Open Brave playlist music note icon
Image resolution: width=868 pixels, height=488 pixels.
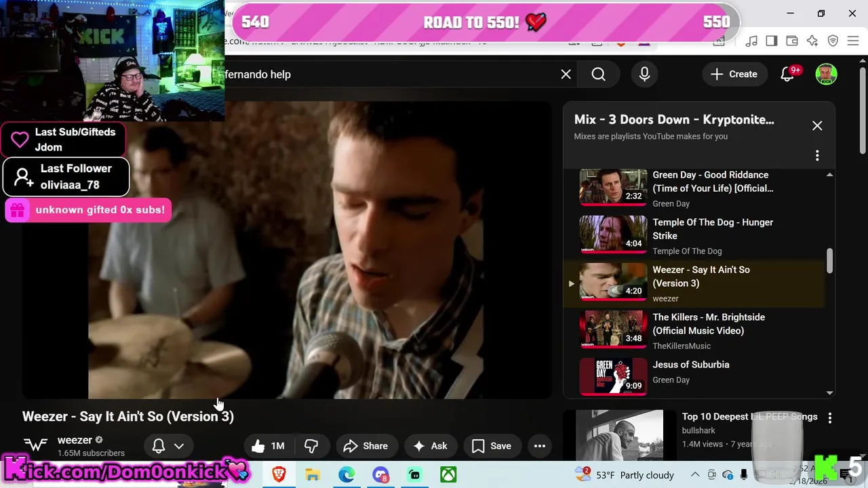point(751,41)
